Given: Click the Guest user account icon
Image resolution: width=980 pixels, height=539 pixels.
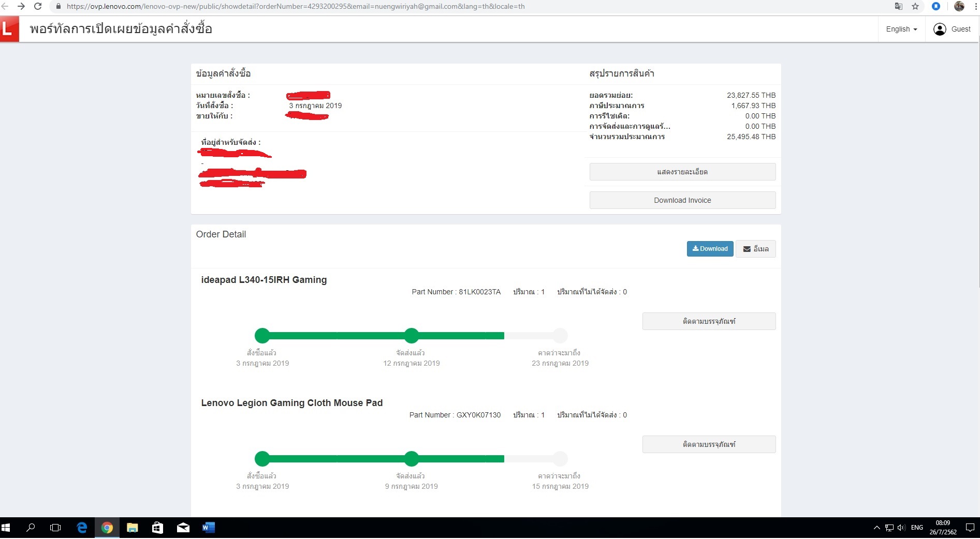Looking at the screenshot, I should click(940, 29).
